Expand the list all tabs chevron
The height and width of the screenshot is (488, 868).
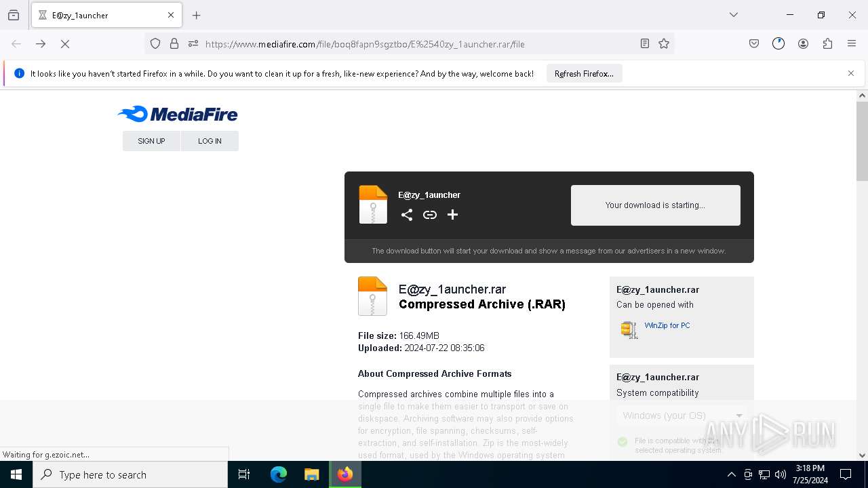[733, 15]
